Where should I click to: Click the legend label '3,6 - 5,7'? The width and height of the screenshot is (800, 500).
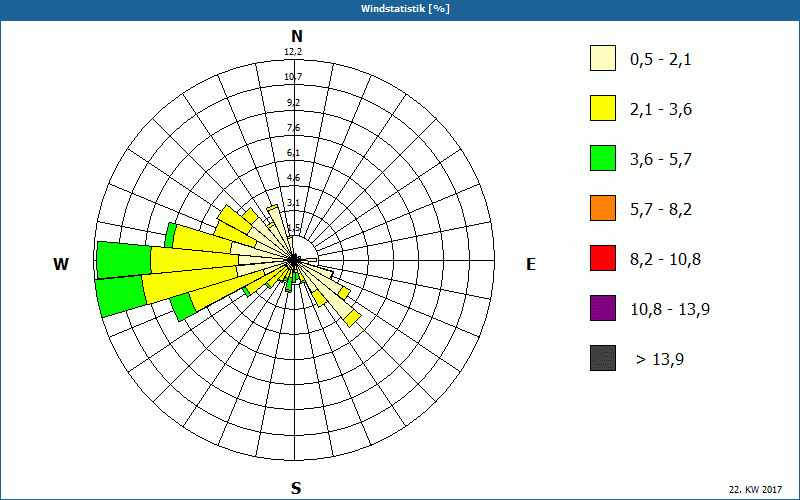[661, 160]
